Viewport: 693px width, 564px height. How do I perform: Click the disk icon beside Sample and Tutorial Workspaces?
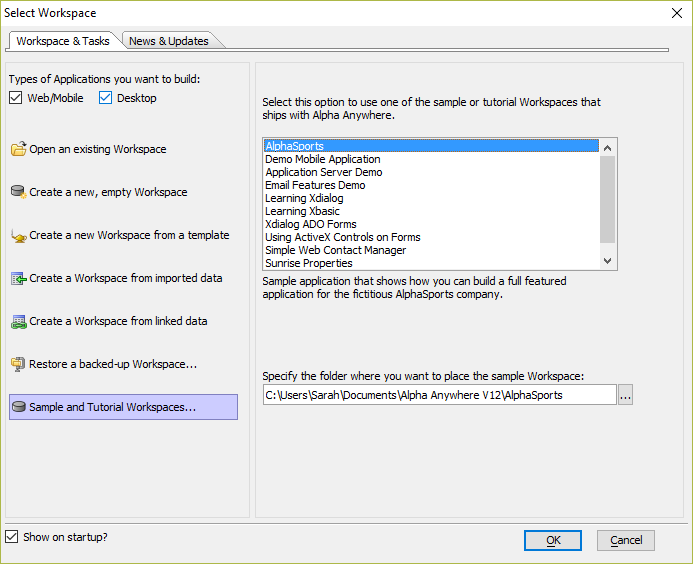coord(19,407)
